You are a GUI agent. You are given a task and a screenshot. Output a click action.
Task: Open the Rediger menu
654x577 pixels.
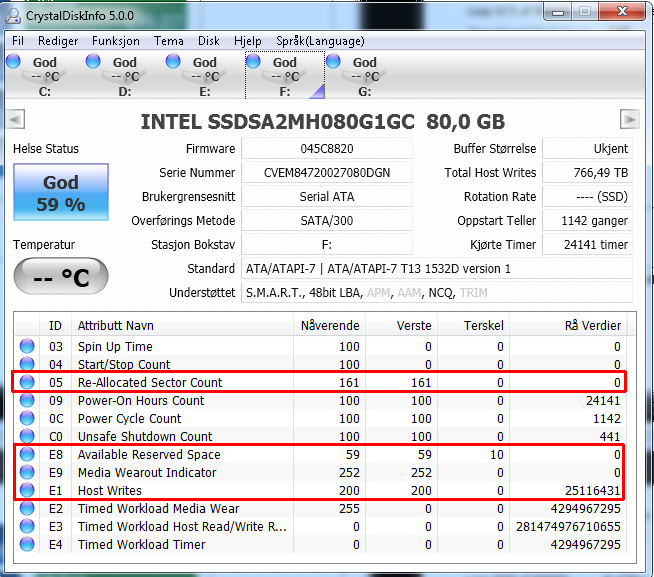[x=58, y=41]
